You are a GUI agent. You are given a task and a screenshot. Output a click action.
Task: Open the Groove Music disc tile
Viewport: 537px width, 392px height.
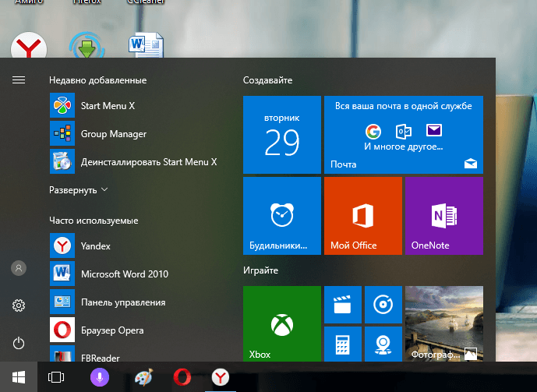coord(382,304)
